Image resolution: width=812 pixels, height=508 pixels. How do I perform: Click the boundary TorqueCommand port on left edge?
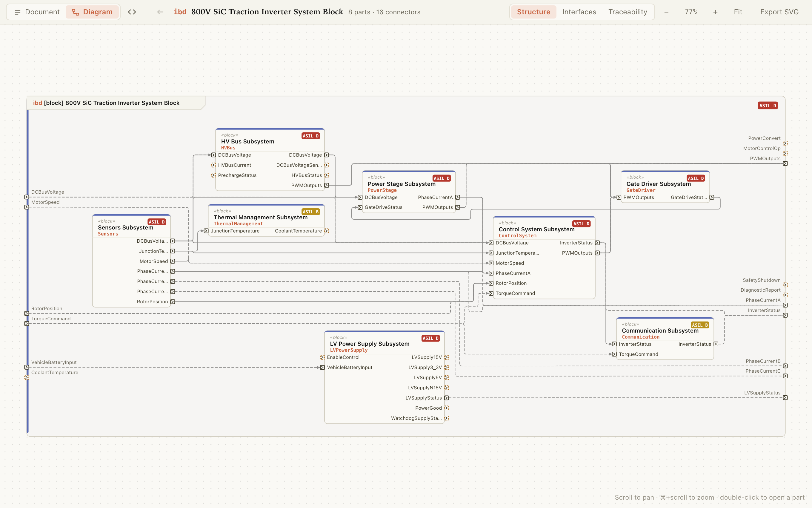tap(27, 324)
